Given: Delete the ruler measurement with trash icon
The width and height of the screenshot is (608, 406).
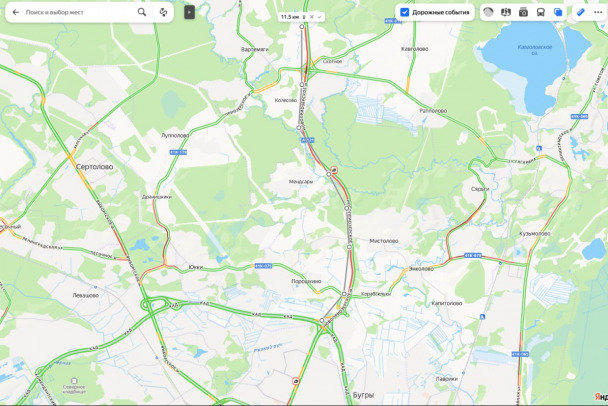Looking at the screenshot, I should point(304,17).
